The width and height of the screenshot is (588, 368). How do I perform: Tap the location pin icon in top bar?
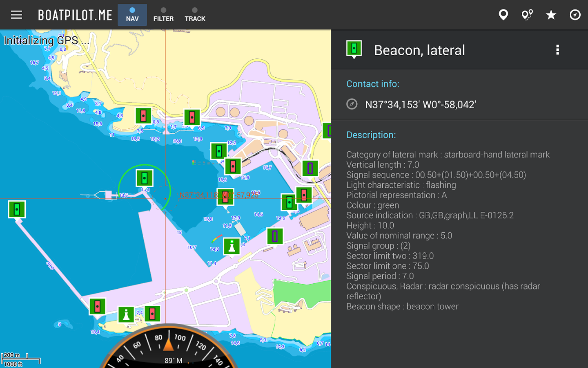503,15
